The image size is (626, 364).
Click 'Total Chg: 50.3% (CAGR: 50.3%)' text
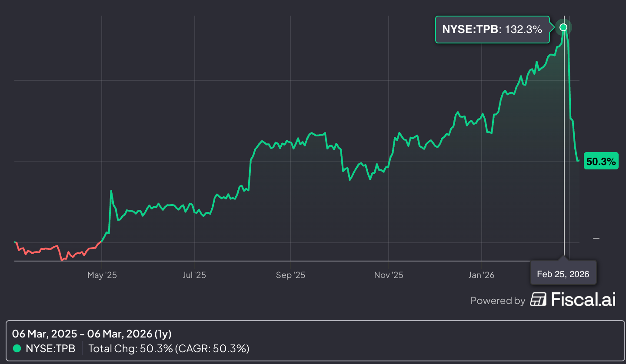[169, 348]
